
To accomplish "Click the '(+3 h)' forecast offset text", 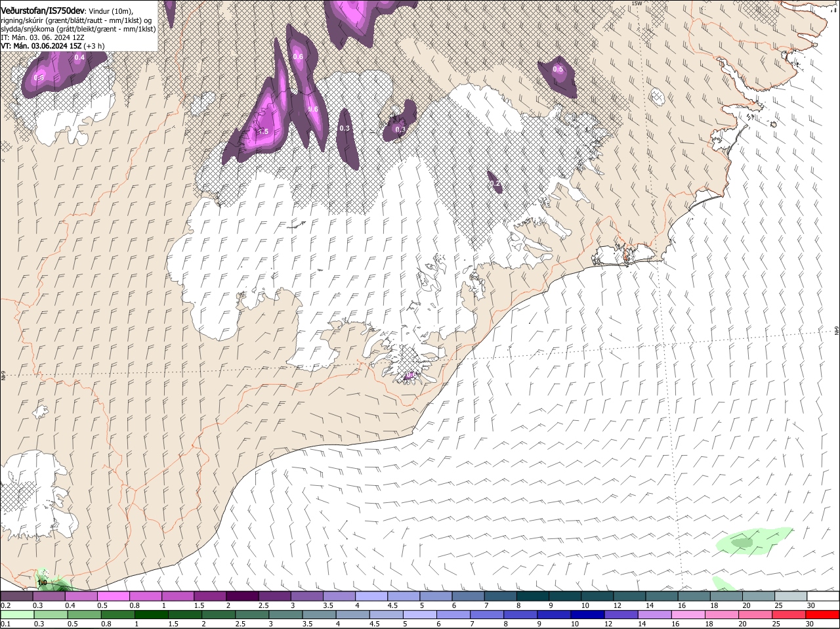I will [x=94, y=46].
